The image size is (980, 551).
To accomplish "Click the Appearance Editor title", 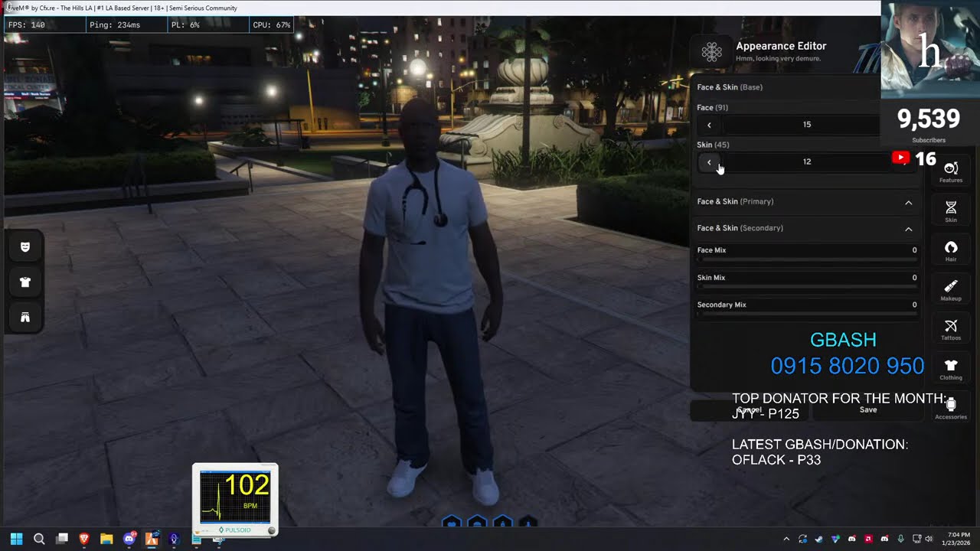I will [781, 46].
